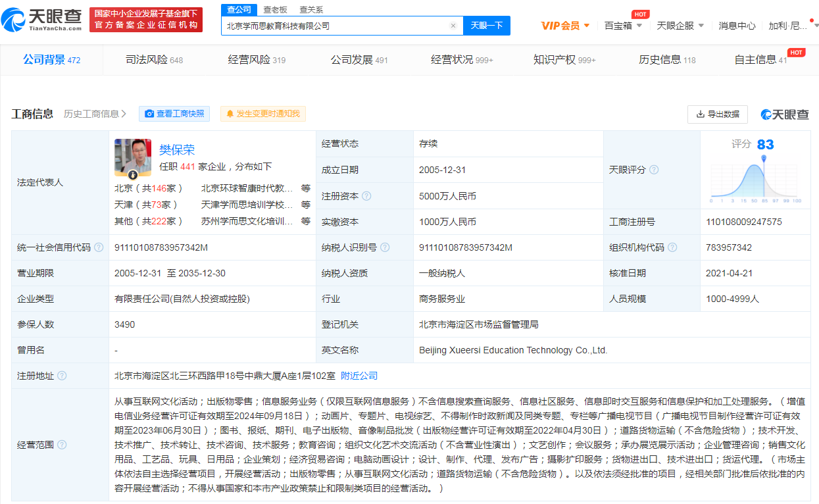Viewport: 819px width, 504px height.
Task: Click the help icon next to 注册资本
Action: tap(366, 196)
